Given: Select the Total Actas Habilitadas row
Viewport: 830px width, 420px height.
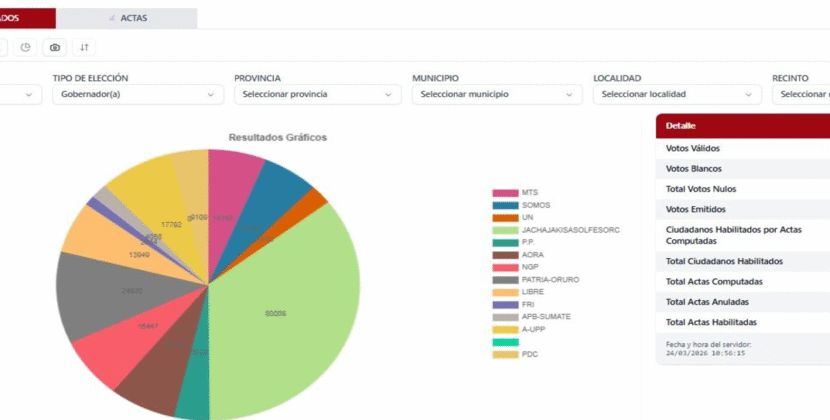Looking at the screenshot, I should coord(743,322).
